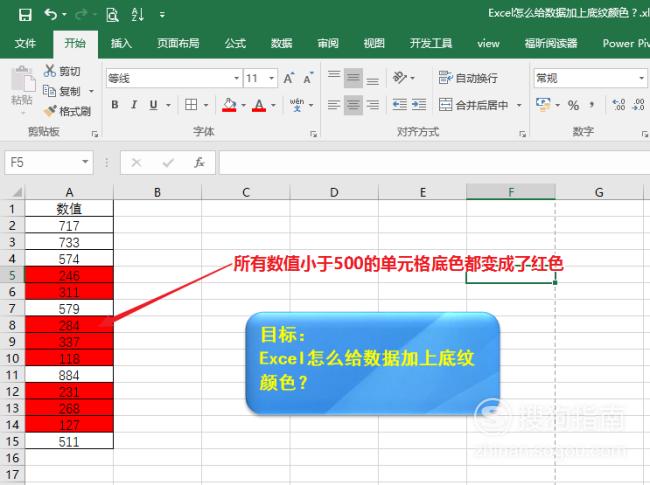Image resolution: width=650 pixels, height=485 pixels.
Task: Toggle Italic formatting
Action: [x=134, y=105]
